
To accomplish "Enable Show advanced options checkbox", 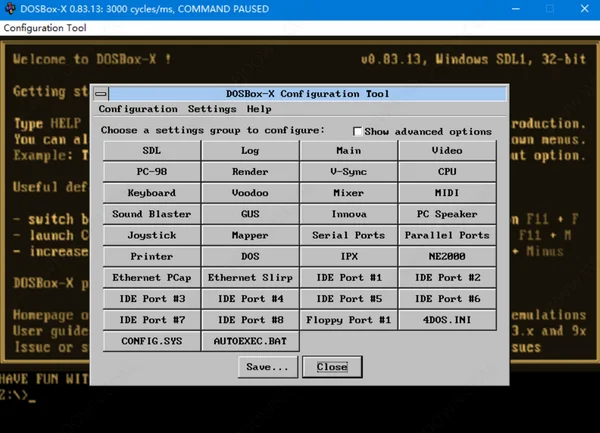I will [x=357, y=132].
